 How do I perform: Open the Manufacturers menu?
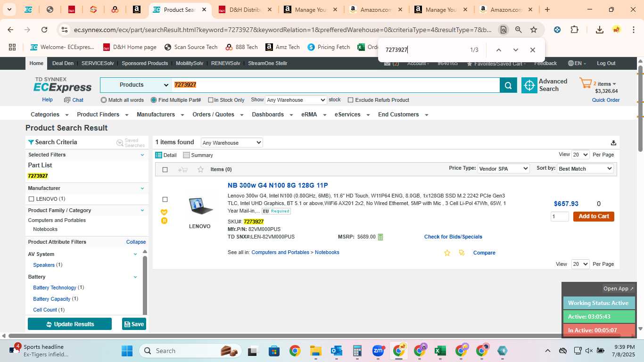[160, 115]
